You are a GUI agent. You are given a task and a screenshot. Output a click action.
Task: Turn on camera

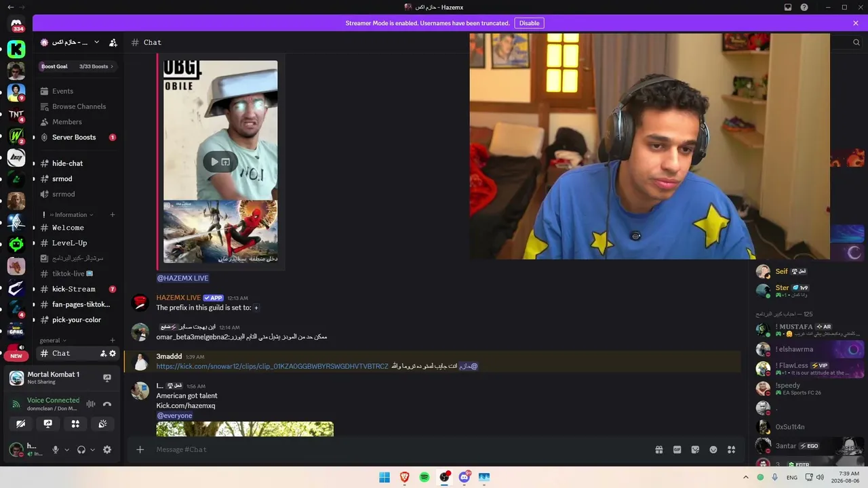click(21, 424)
